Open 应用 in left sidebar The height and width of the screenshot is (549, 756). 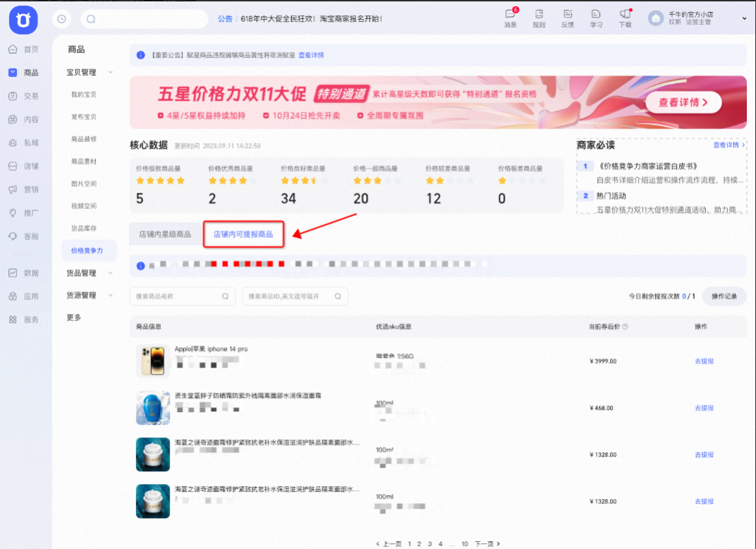(x=24, y=296)
